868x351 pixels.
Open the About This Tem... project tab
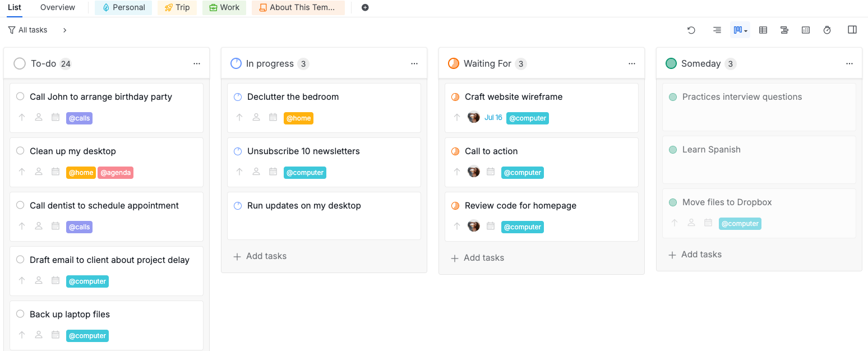coord(298,8)
